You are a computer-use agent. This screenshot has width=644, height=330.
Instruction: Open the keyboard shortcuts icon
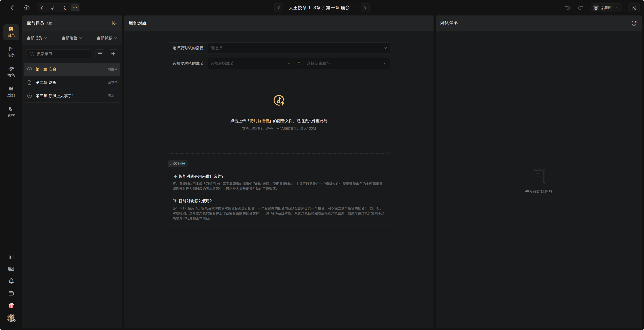[11, 269]
